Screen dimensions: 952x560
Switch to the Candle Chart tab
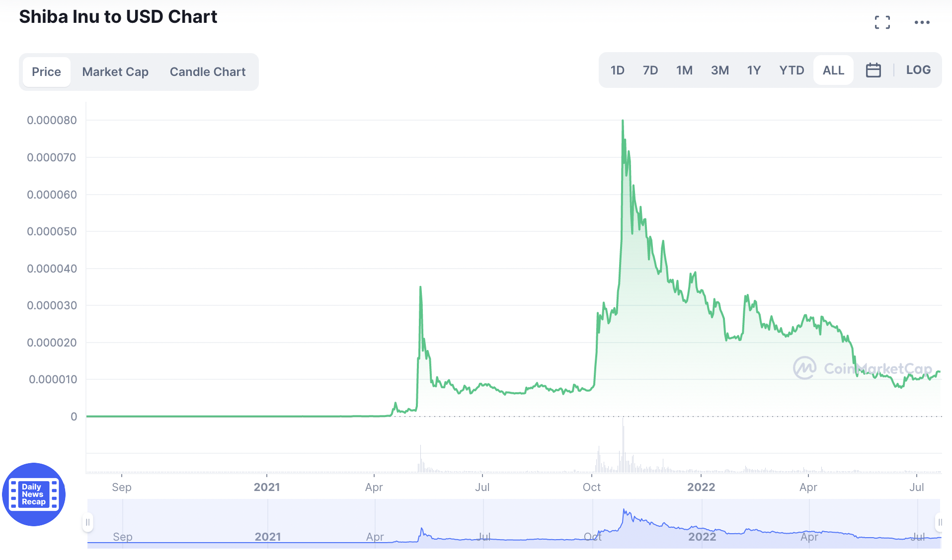207,71
